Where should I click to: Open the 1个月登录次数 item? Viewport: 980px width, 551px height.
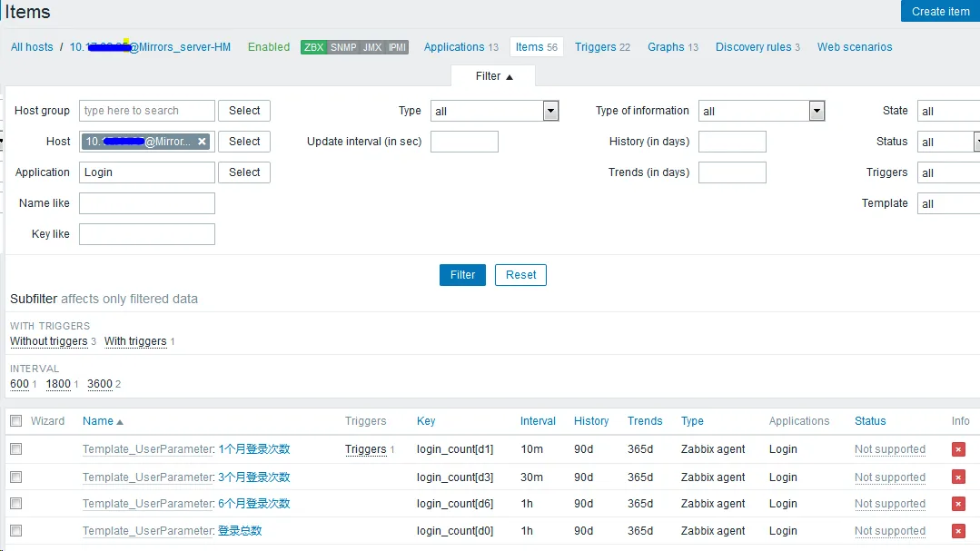[x=253, y=449]
